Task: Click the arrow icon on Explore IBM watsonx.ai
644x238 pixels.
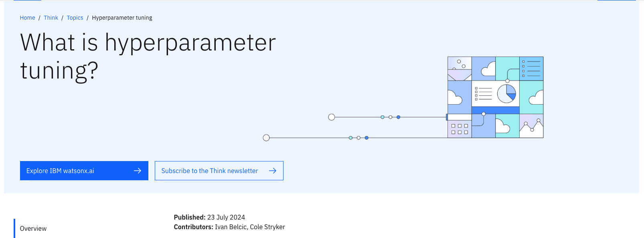Action: 138,171
